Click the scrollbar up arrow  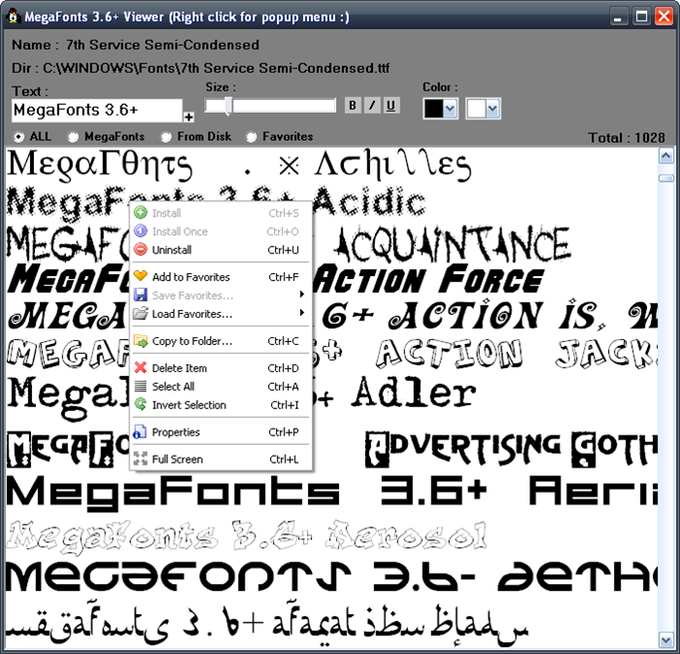[x=666, y=156]
